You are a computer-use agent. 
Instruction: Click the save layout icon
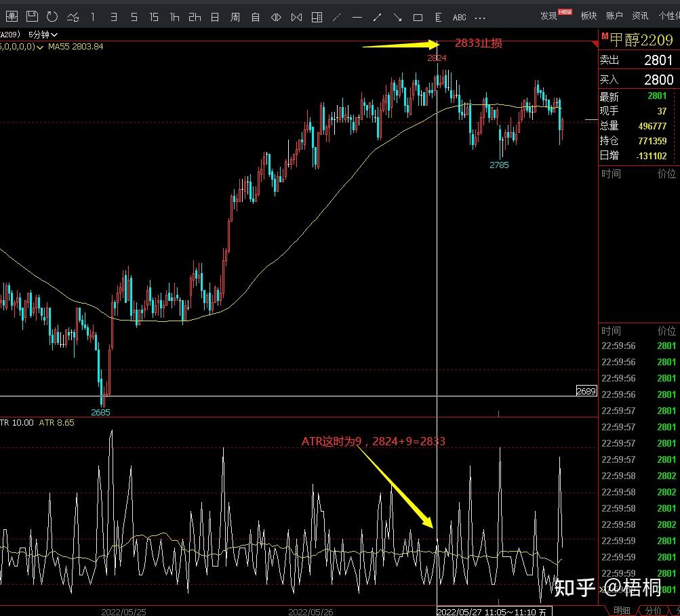tap(32, 16)
